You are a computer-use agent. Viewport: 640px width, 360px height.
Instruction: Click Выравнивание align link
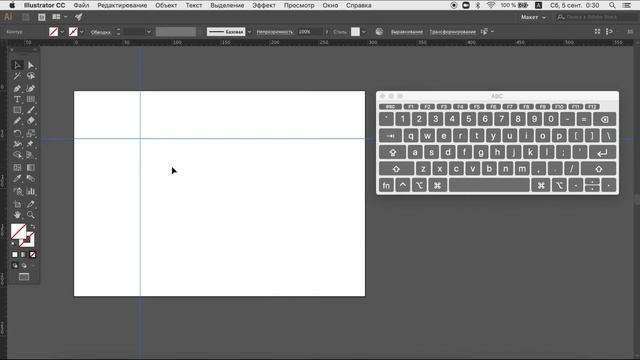point(407,32)
